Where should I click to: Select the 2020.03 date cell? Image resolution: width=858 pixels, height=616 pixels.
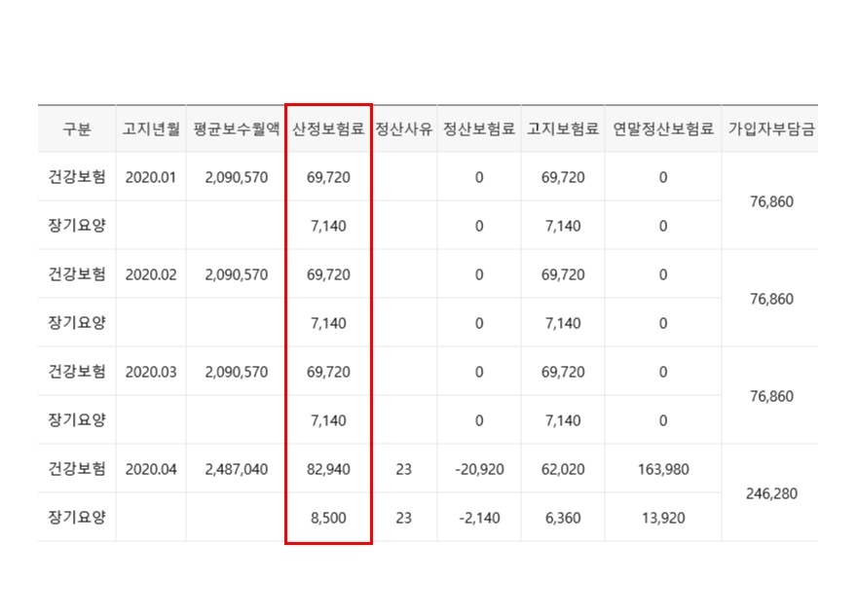[151, 372]
